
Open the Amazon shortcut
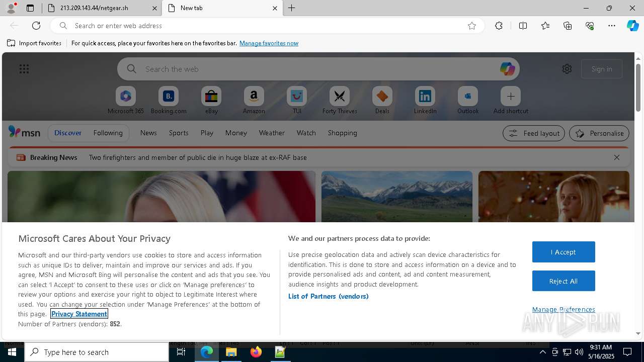point(254,100)
